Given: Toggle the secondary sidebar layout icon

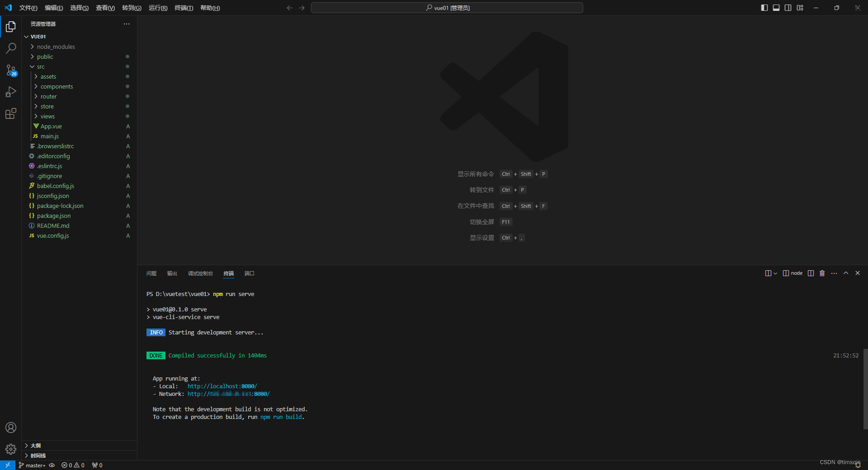Looking at the screenshot, I should click(x=788, y=8).
